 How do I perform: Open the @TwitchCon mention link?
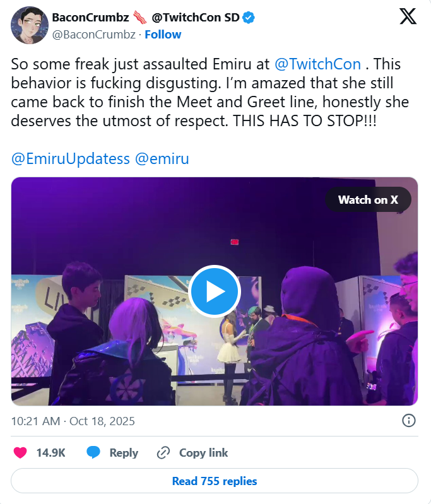coord(317,64)
